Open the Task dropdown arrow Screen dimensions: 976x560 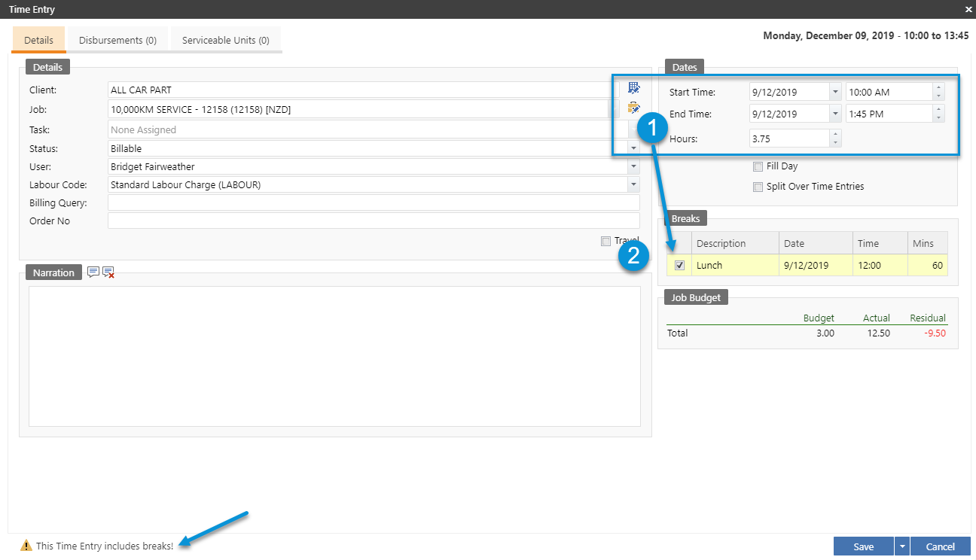[633, 129]
